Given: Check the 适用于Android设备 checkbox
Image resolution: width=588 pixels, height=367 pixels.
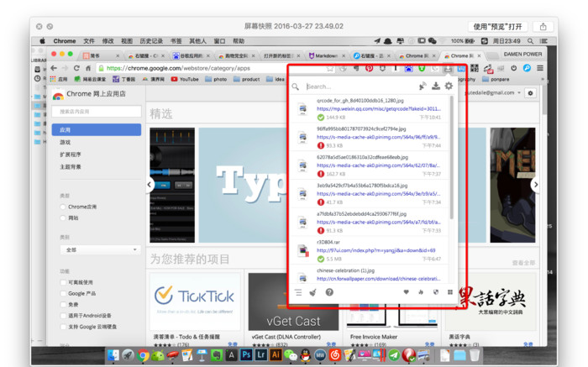Looking at the screenshot, I should click(x=63, y=316).
